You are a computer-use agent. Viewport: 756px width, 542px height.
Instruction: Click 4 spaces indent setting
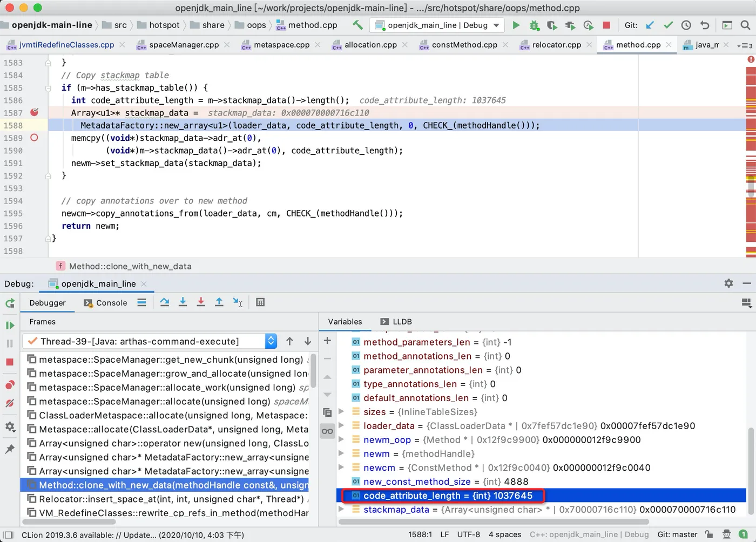click(505, 534)
